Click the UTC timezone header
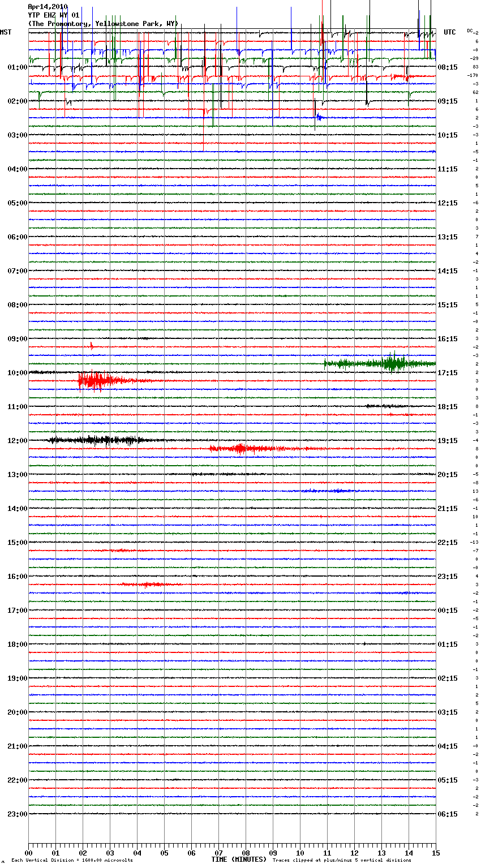Viewport: 481px width, 868px height. 449,32
